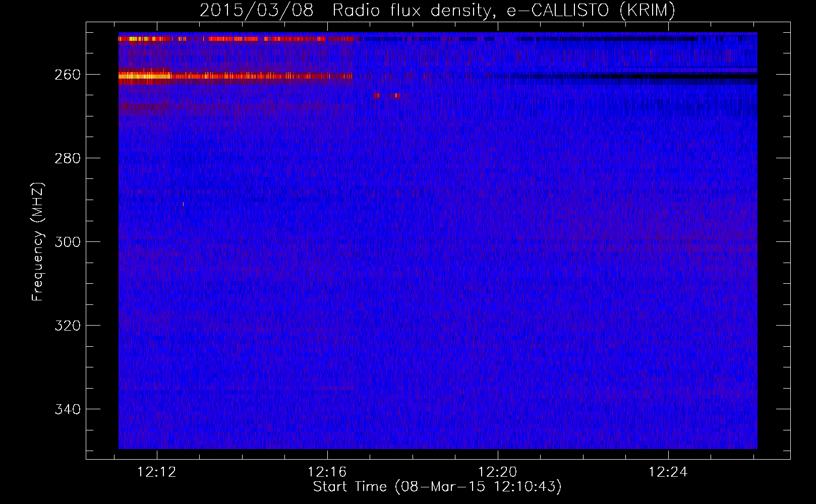The image size is (816, 504).
Task: Click the 300 frequency tick label
Action: (x=68, y=242)
